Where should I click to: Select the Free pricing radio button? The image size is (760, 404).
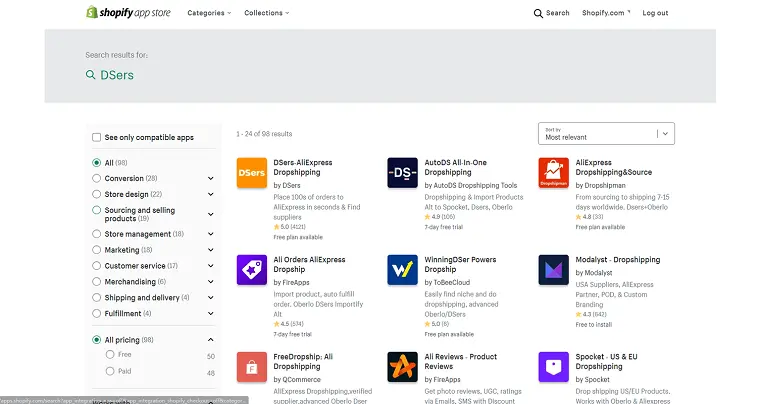110,355
